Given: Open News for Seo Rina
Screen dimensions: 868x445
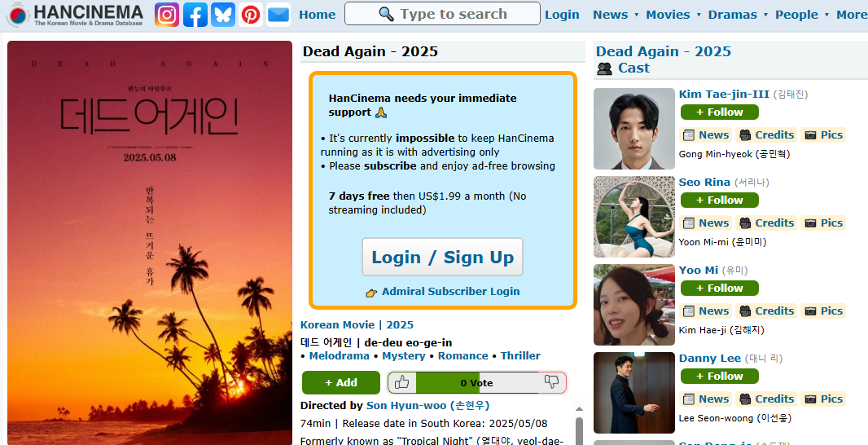Looking at the screenshot, I should click(706, 222).
